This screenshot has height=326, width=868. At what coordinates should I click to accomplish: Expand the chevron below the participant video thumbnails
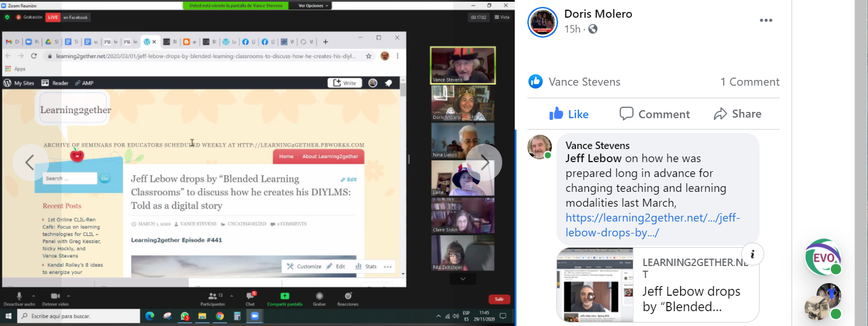tap(463, 279)
